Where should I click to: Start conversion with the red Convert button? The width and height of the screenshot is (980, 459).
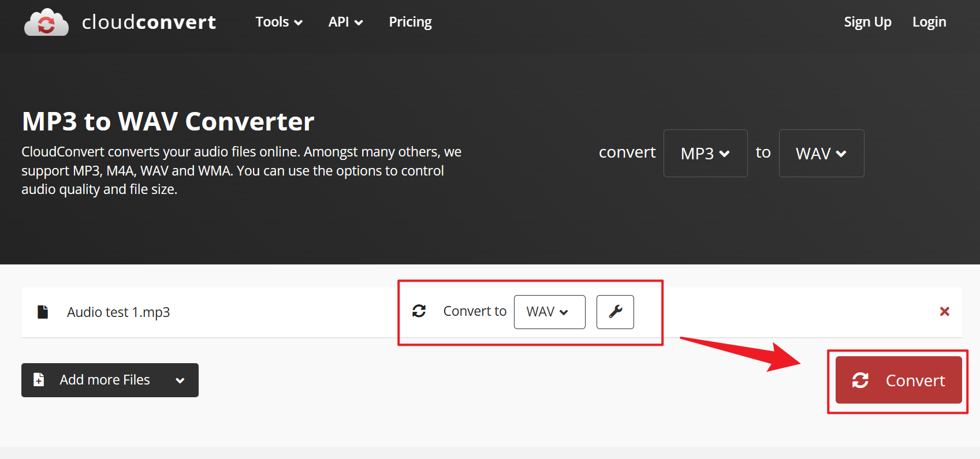click(899, 380)
